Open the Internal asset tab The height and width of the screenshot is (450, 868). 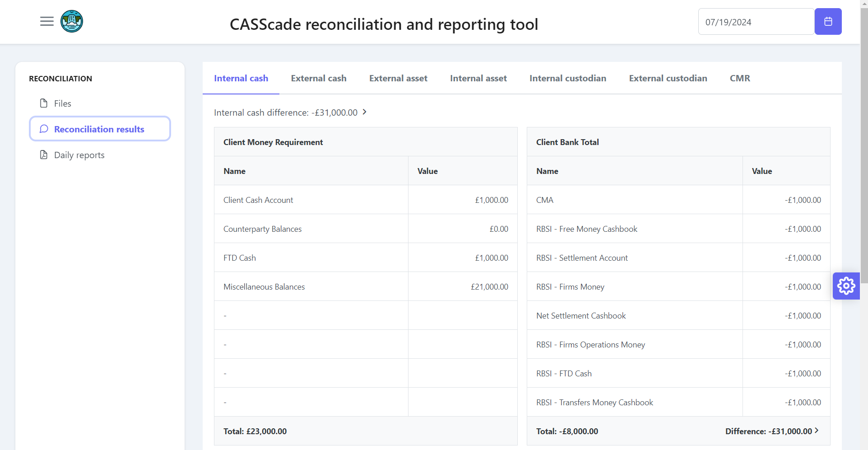coord(478,78)
